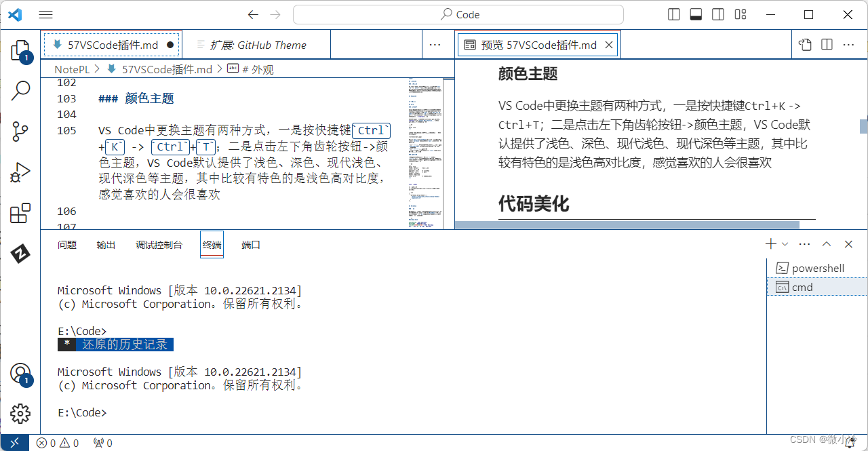This screenshot has width=868, height=451.
Task: Select the Run and Debug icon
Action: [20, 172]
